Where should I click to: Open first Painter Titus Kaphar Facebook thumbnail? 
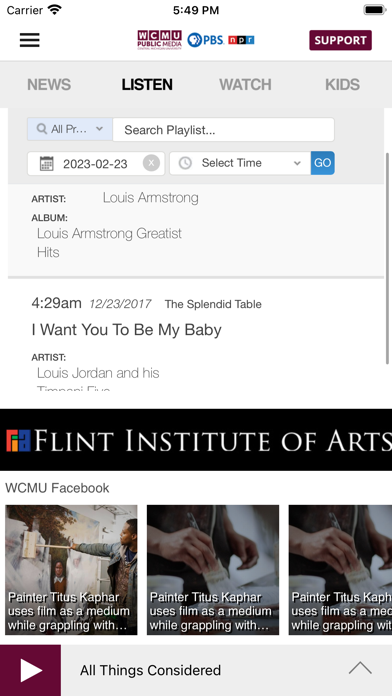coord(71,569)
